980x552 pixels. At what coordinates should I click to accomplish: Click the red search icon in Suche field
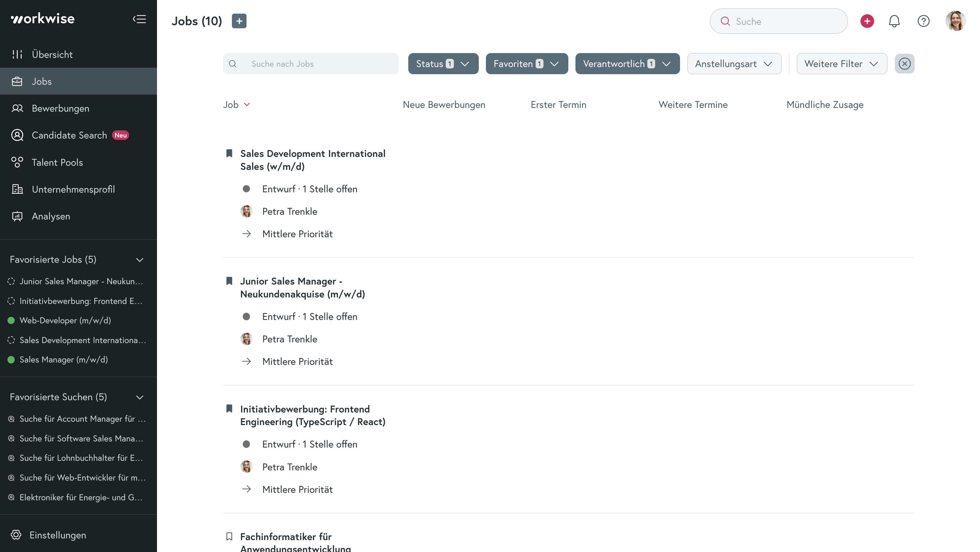[x=725, y=21]
